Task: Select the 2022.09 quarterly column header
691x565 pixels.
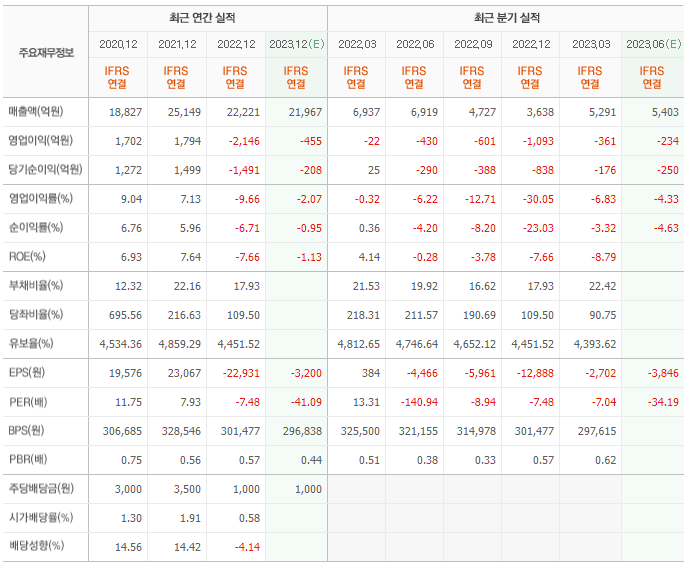Action: point(473,44)
